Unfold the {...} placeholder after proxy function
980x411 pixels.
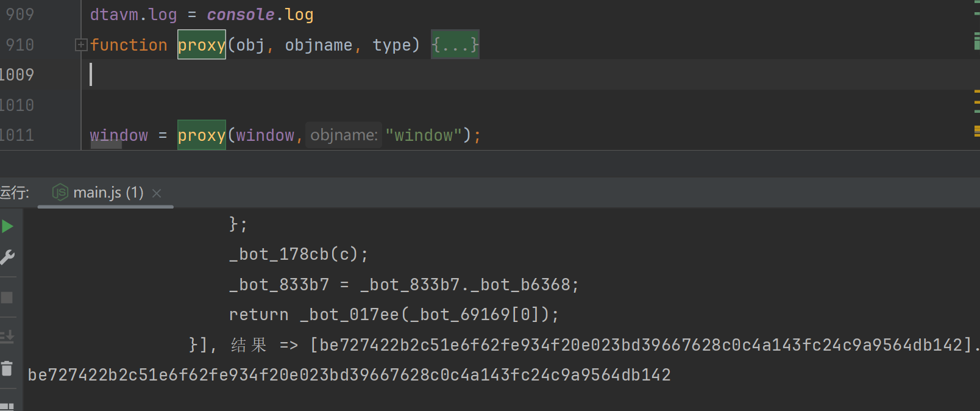pyautogui.click(x=455, y=45)
